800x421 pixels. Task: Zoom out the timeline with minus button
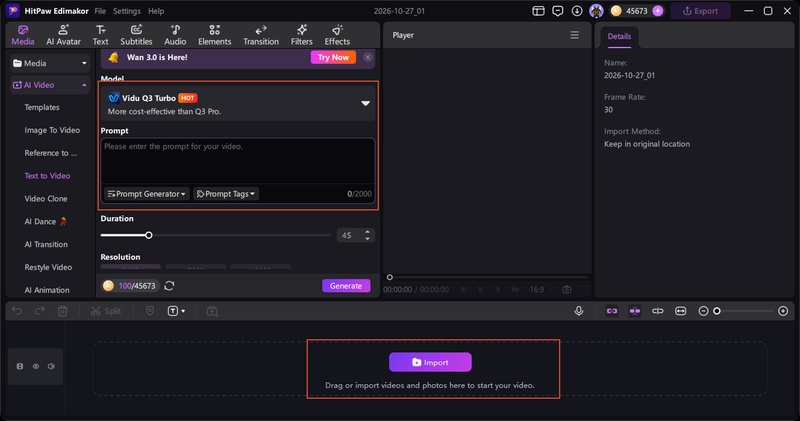(x=703, y=311)
